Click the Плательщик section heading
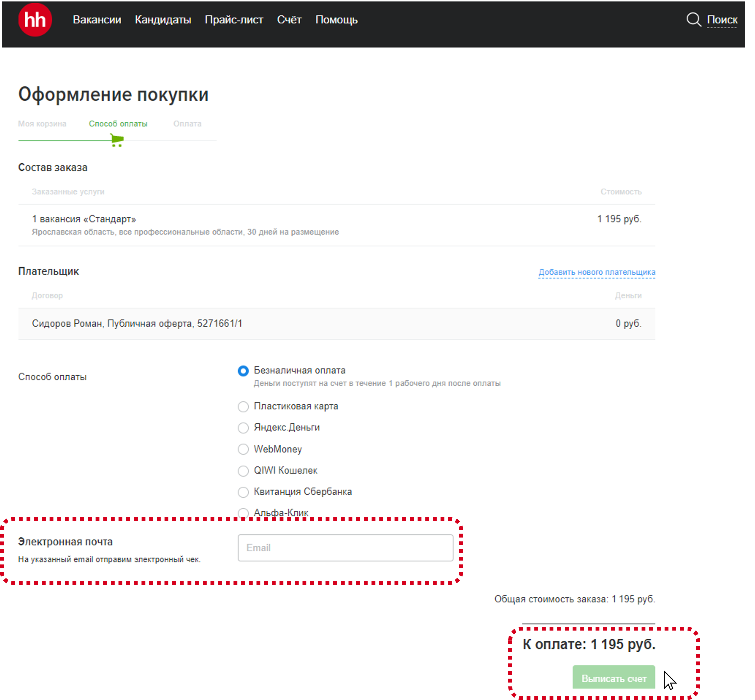 (49, 271)
